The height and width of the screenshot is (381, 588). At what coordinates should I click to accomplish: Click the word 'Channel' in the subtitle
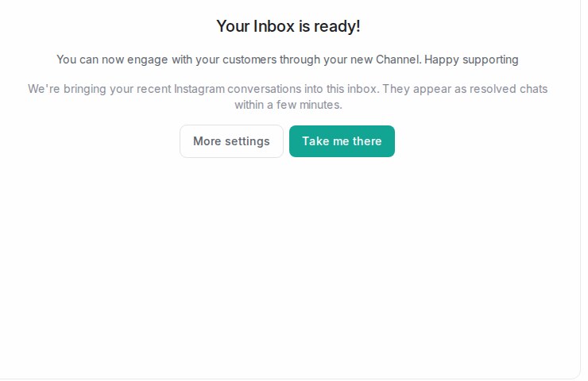tap(397, 60)
